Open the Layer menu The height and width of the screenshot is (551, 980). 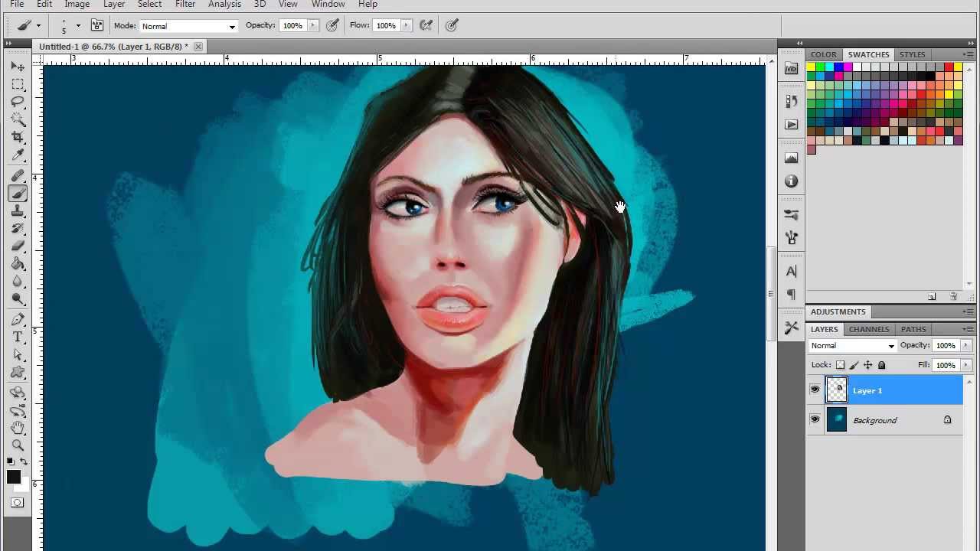coord(114,5)
